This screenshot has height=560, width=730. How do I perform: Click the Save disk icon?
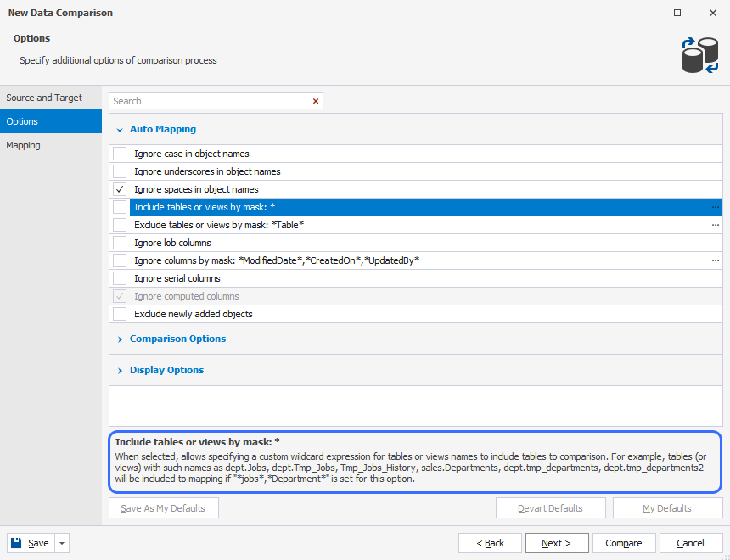(x=15, y=542)
